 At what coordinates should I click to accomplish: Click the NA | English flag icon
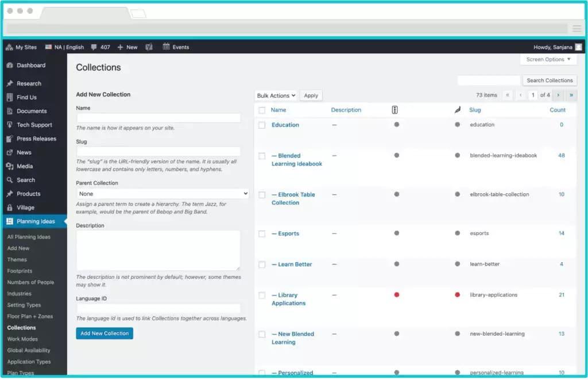pos(48,47)
